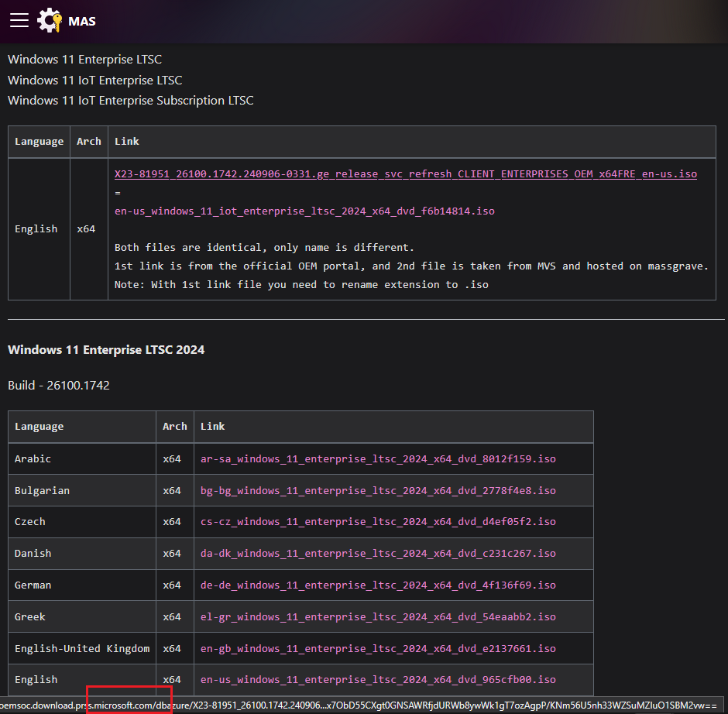Image resolution: width=728 pixels, height=714 pixels.
Task: Download the Arabic ar-sa LTSC ISO
Action: [378, 458]
